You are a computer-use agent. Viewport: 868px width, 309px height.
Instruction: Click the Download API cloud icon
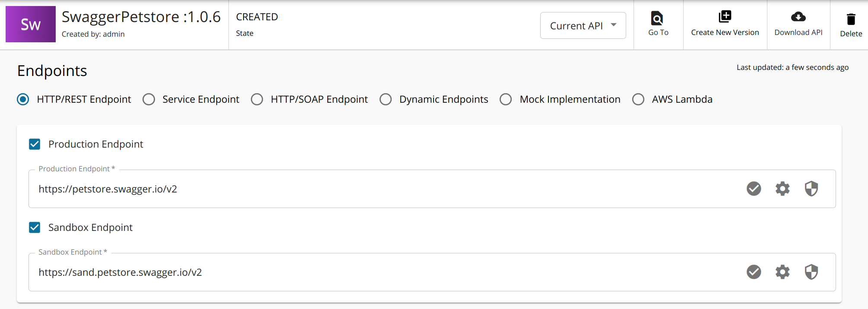click(x=798, y=17)
